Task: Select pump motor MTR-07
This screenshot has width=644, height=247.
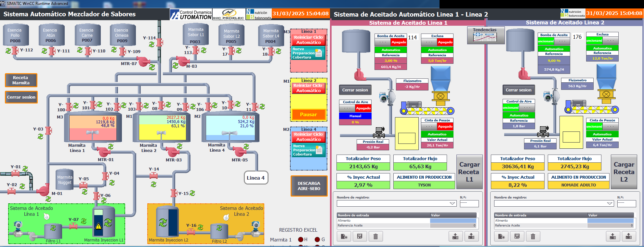Action: (x=143, y=62)
